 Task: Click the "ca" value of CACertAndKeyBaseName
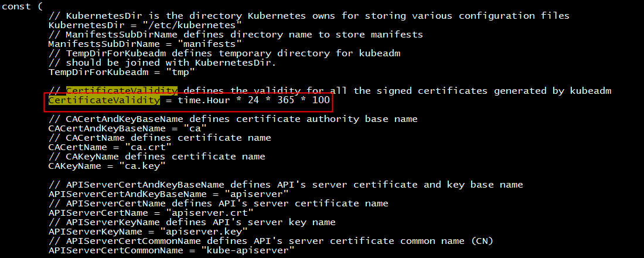pyautogui.click(x=195, y=128)
